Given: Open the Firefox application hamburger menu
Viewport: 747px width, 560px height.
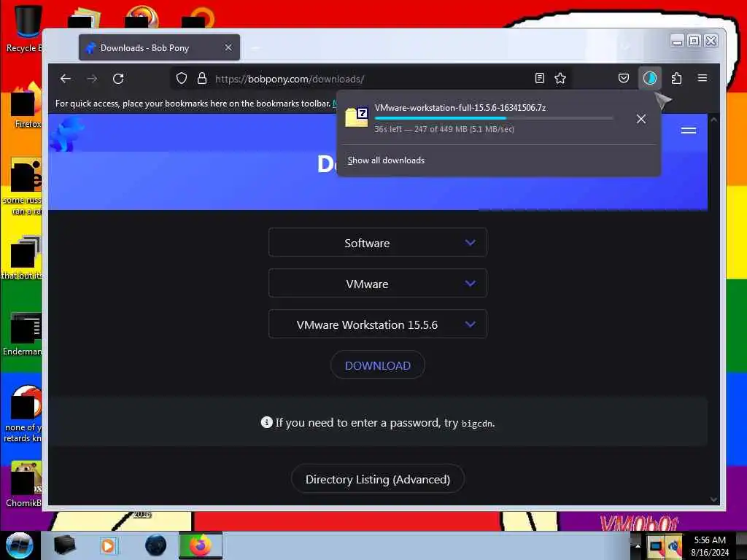Looking at the screenshot, I should pyautogui.click(x=703, y=78).
